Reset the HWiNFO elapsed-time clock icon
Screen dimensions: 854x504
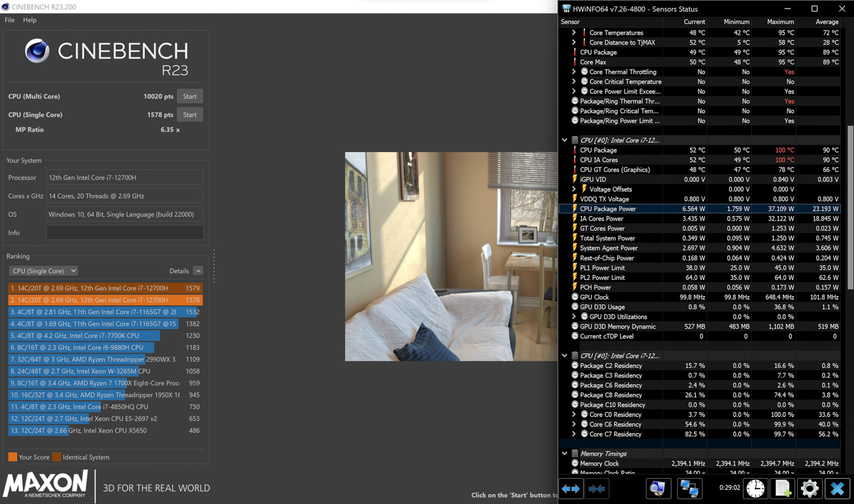(x=755, y=489)
